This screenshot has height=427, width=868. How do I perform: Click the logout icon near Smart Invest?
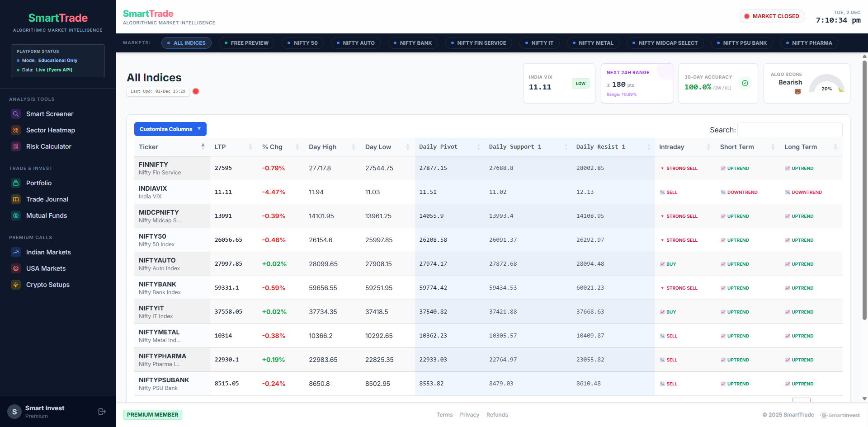tap(101, 411)
